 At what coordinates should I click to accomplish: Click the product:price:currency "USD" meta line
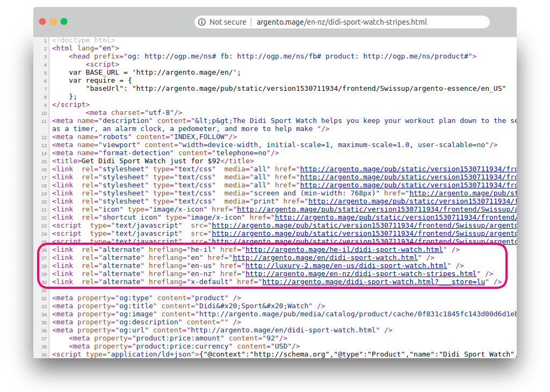point(185,346)
